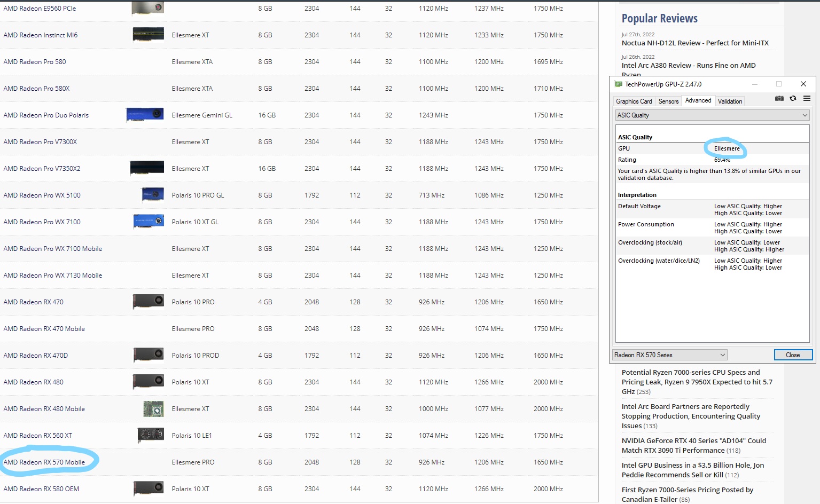
Task: Click the Radeon RX 480 card thumbnail
Action: click(148, 382)
